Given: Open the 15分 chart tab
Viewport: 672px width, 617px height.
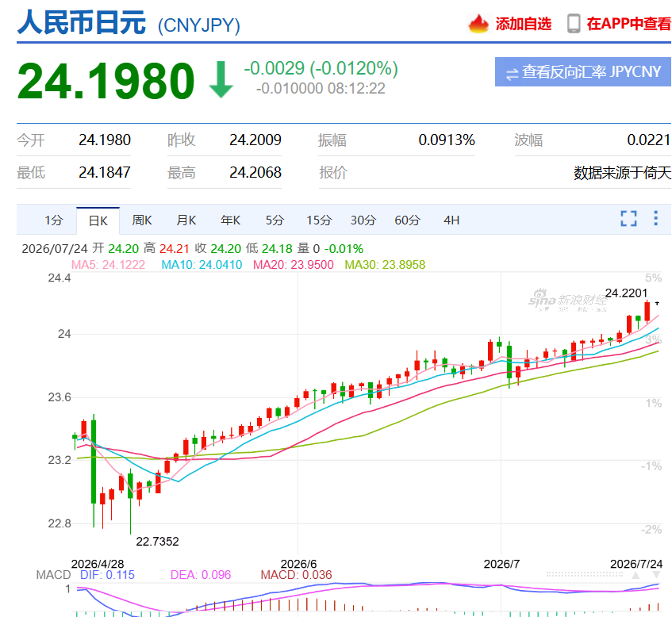Looking at the screenshot, I should point(319,220).
